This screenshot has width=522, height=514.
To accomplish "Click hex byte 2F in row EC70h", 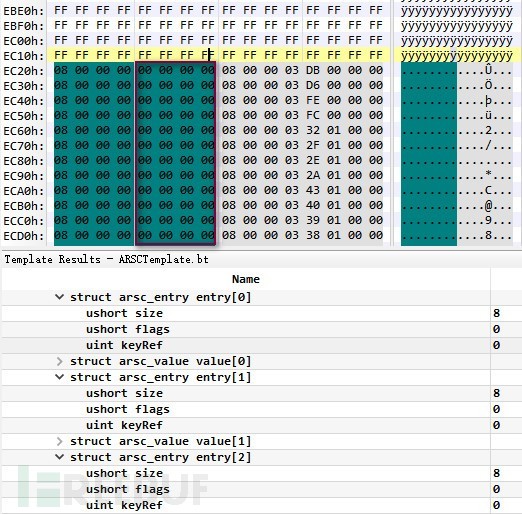I will pyautogui.click(x=313, y=145).
